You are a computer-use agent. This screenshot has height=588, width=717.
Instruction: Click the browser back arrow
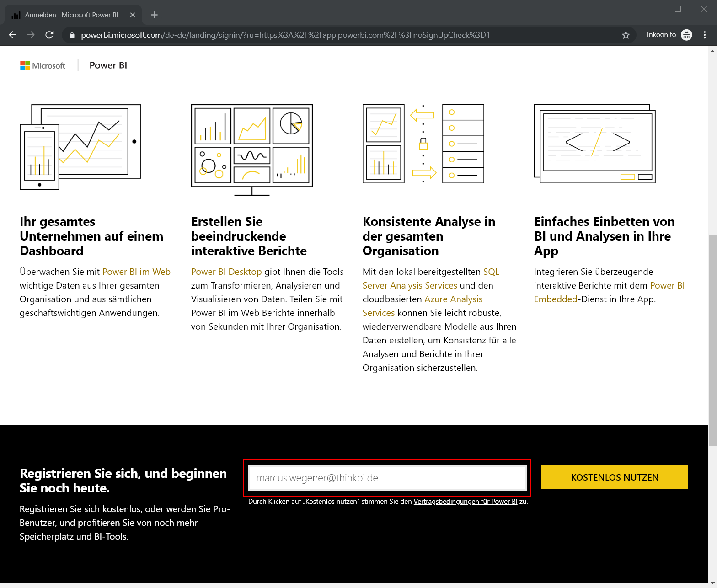[12, 35]
